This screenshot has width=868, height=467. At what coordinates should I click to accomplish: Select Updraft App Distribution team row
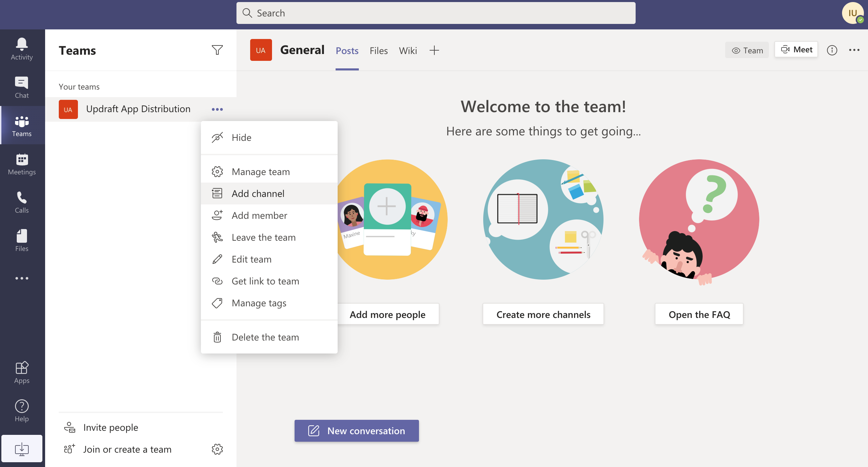(x=141, y=109)
